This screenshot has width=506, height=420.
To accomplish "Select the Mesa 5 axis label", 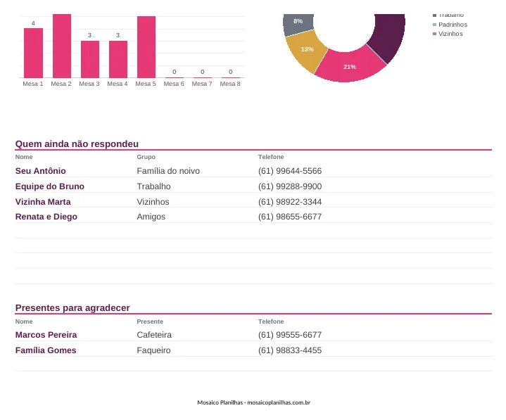I will [x=146, y=84].
